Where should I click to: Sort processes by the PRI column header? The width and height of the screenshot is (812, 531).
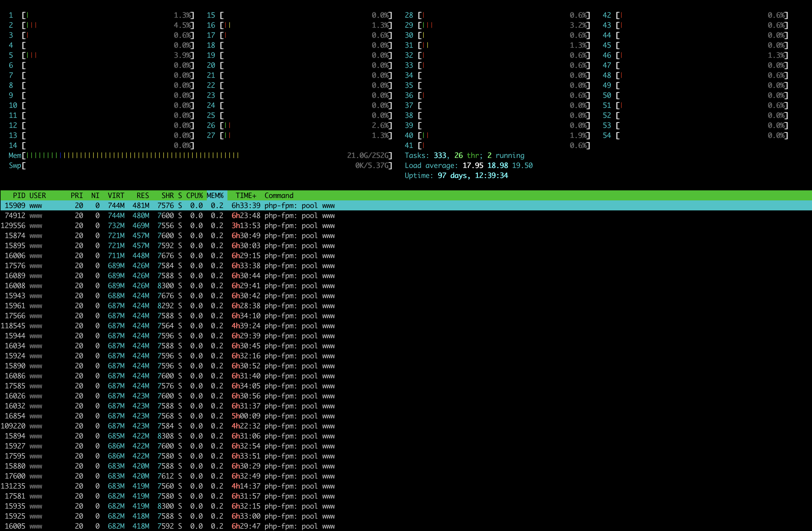point(77,195)
